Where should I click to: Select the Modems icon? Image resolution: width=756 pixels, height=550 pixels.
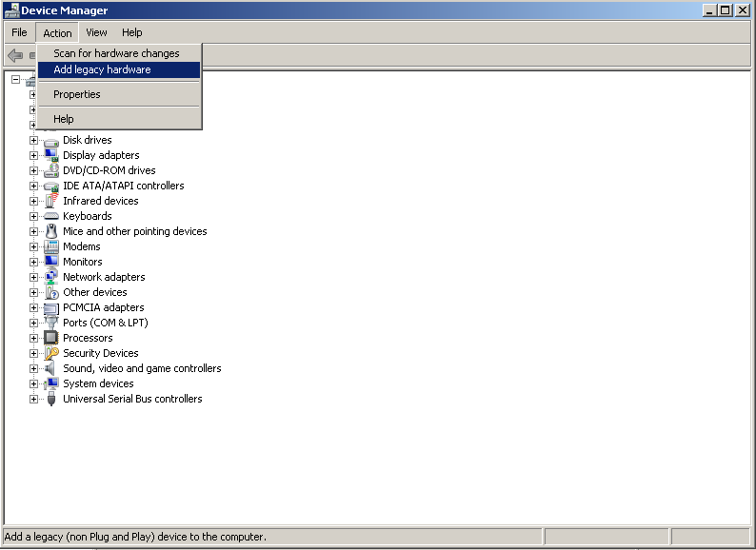(51, 246)
